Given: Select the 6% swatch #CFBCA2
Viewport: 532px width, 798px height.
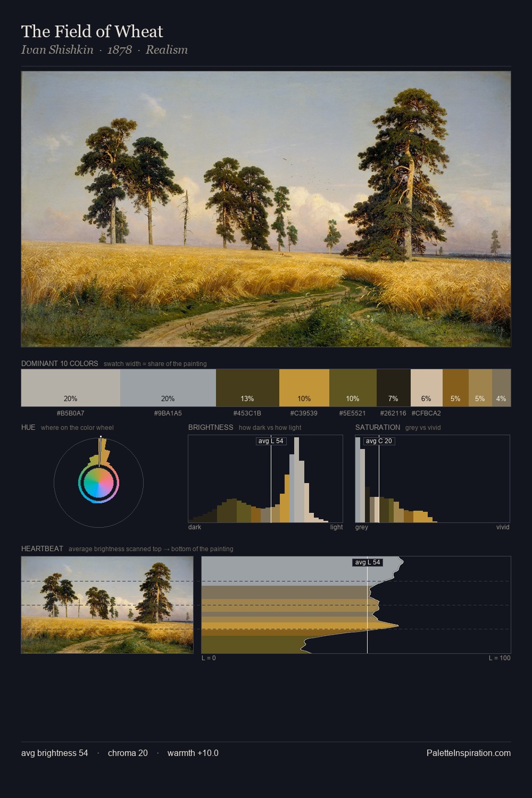Looking at the screenshot, I should [427, 388].
